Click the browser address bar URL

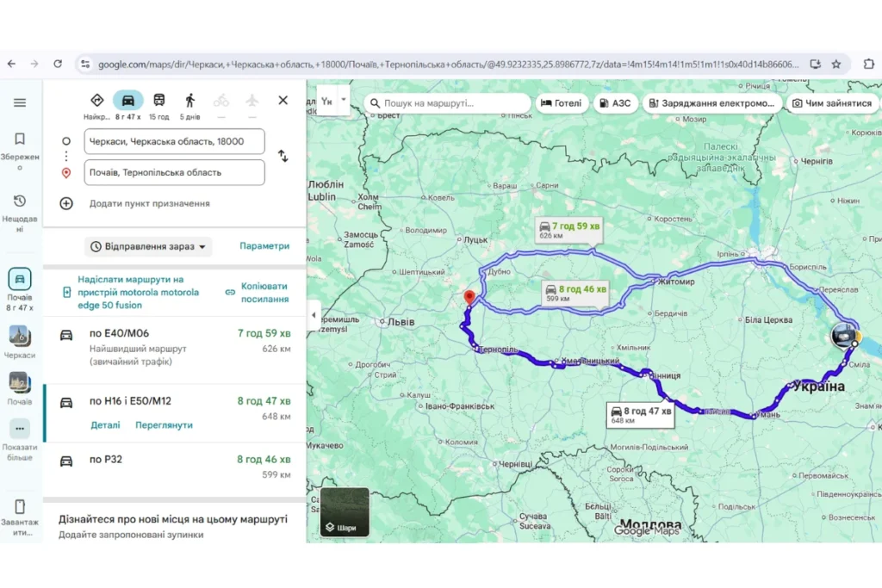click(x=448, y=64)
